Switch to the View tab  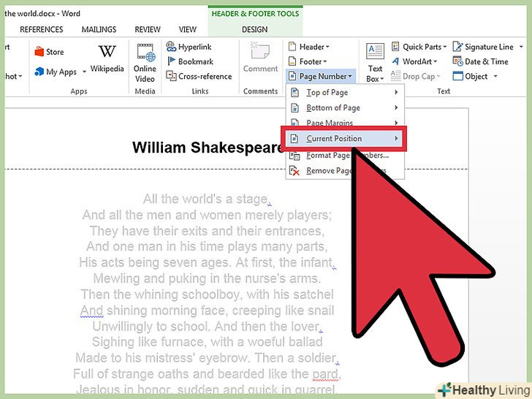[x=188, y=29]
